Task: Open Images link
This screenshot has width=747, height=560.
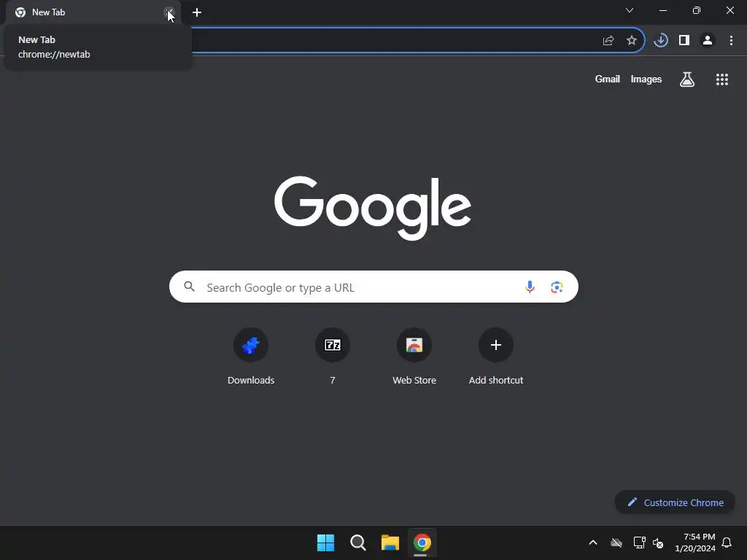Action: 646,79
